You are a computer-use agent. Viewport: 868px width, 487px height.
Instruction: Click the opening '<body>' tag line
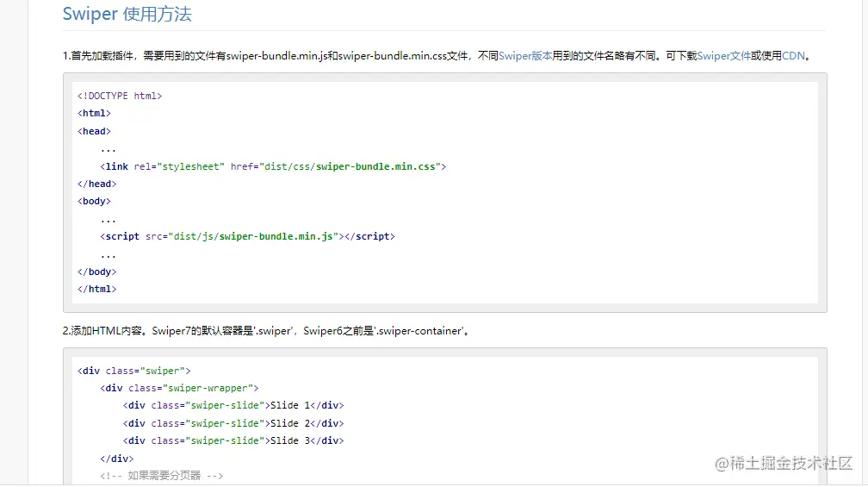click(x=94, y=201)
